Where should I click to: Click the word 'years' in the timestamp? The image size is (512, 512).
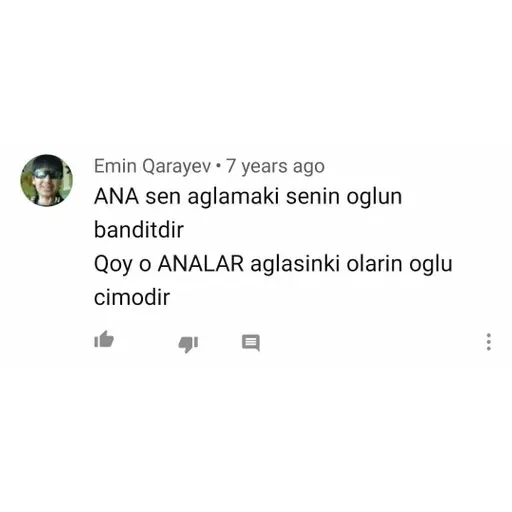click(x=264, y=167)
